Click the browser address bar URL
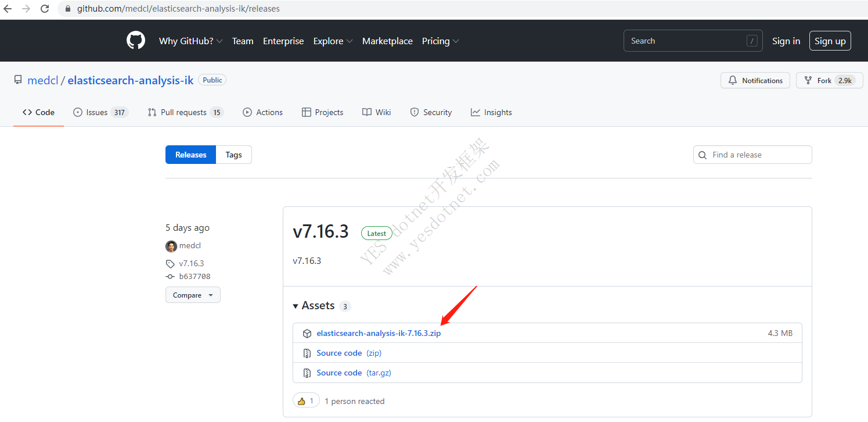 click(x=178, y=9)
